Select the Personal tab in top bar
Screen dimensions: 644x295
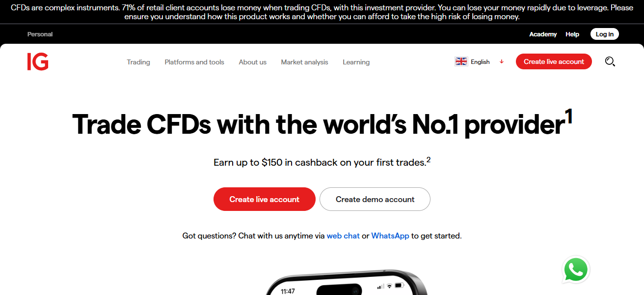(40, 34)
